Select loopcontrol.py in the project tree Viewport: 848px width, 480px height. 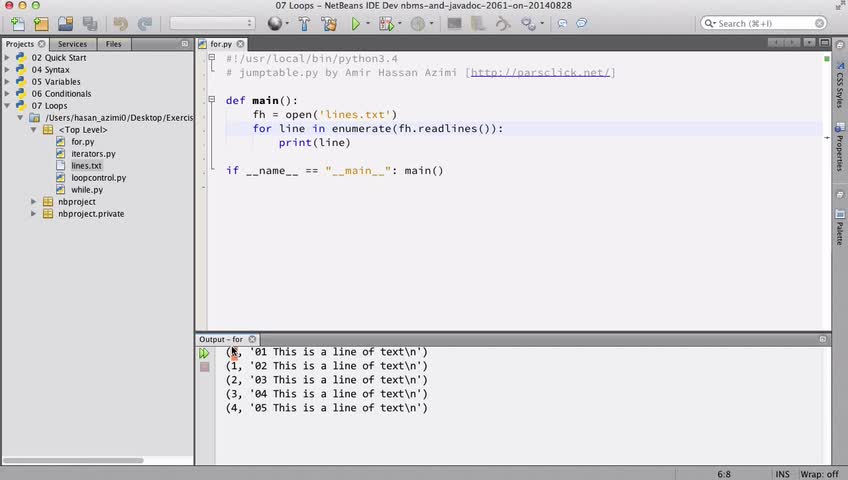pos(98,177)
